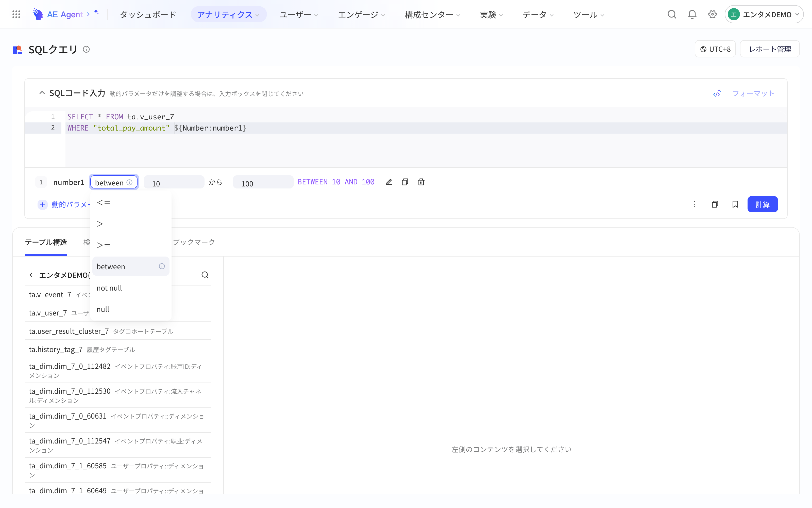Click the copy icon beside bookmark icon
Screen dimensions: 812x508
pos(715,204)
